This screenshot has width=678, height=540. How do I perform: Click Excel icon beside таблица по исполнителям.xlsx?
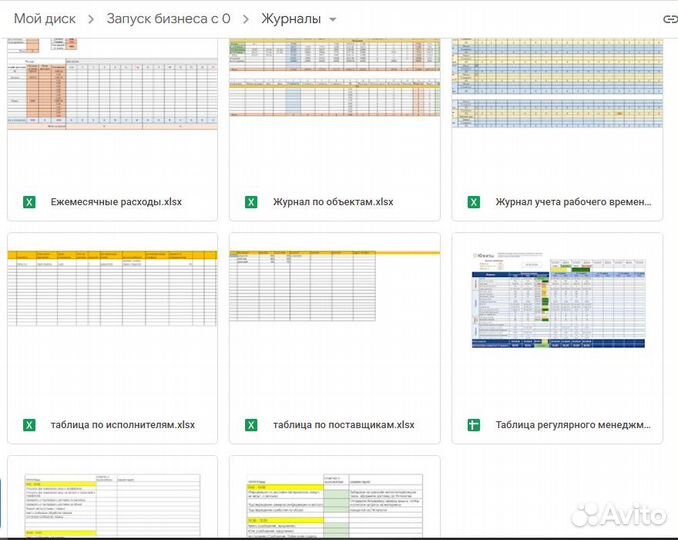point(29,425)
